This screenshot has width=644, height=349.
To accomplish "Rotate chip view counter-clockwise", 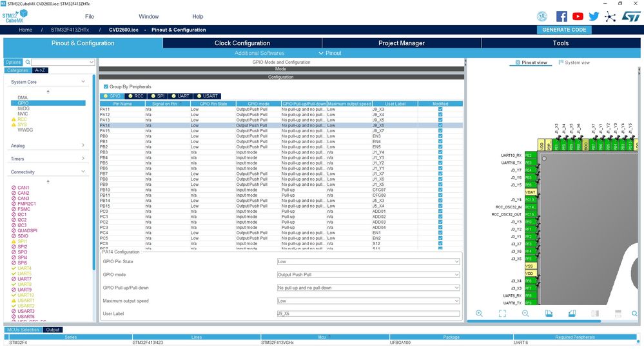I will coord(572,314).
